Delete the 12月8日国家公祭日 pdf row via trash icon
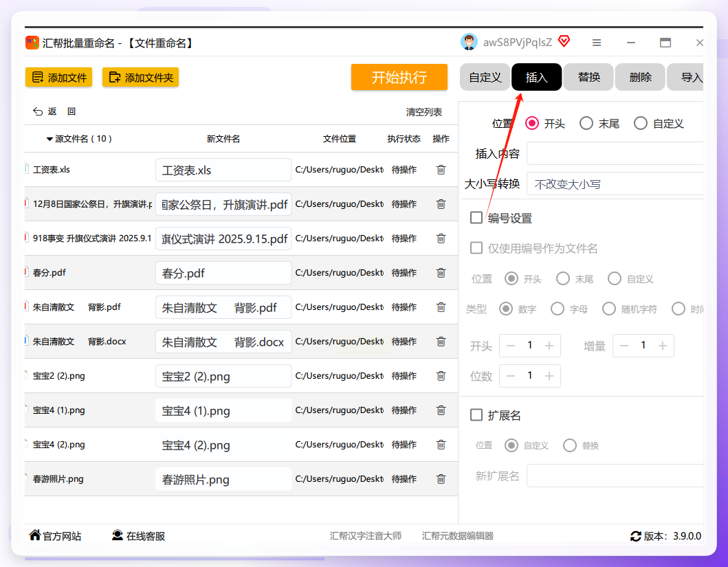728x567 pixels. (x=441, y=204)
